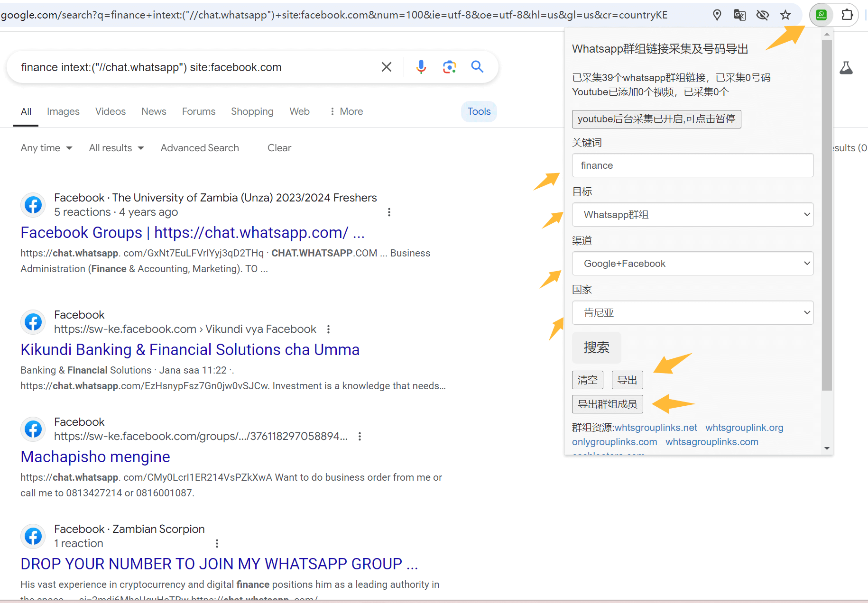Image resolution: width=868 pixels, height=603 pixels.
Task: Click the location pin icon in address bar
Action: coord(717,15)
